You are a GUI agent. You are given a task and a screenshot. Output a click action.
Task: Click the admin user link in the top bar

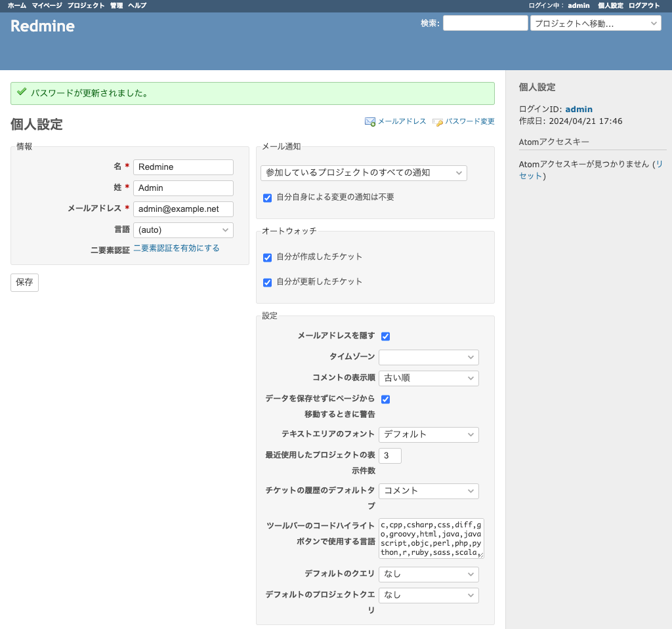click(579, 5)
